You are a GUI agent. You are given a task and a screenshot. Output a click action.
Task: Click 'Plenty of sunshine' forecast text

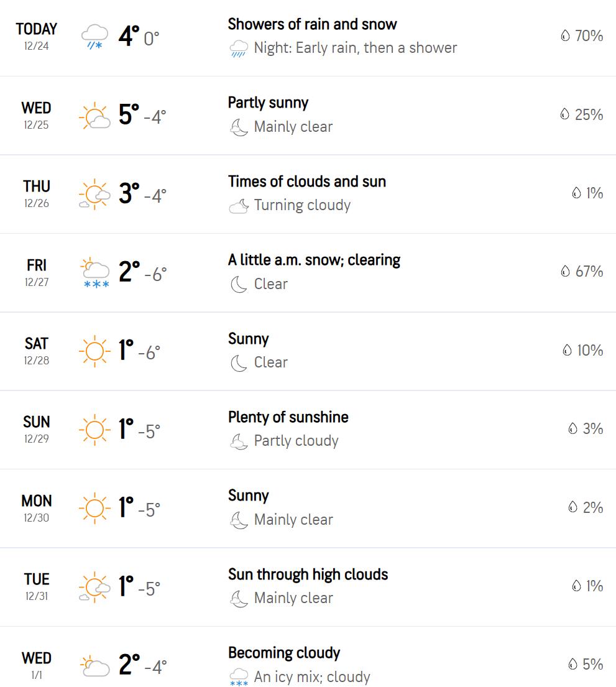tap(288, 417)
